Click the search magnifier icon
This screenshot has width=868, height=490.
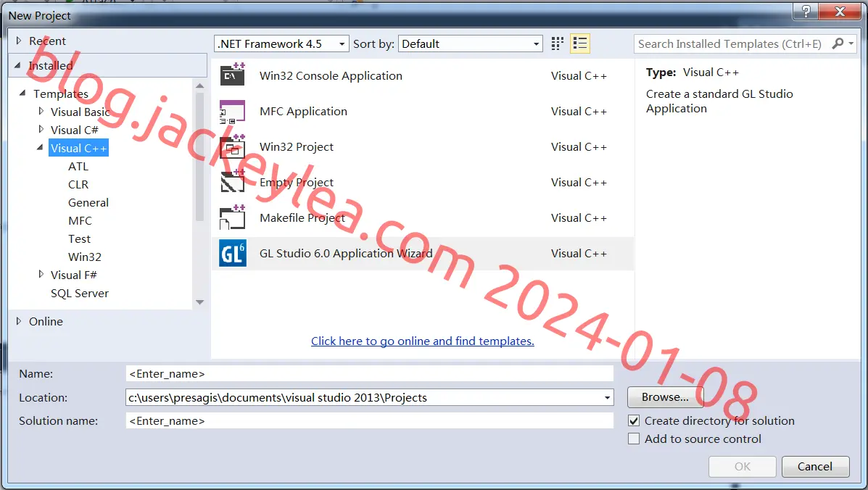tap(838, 43)
